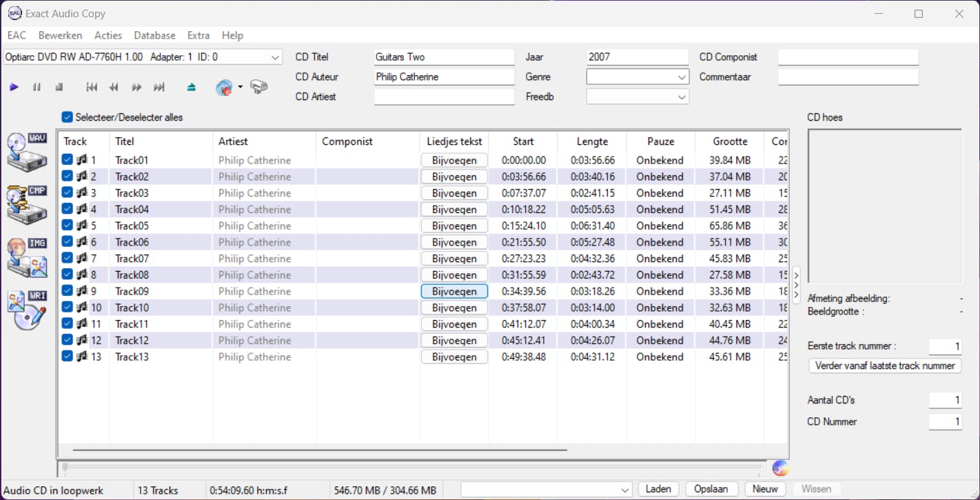Uncheck the checkbox for track 3
Viewport: 980px width, 500px height.
(67, 192)
